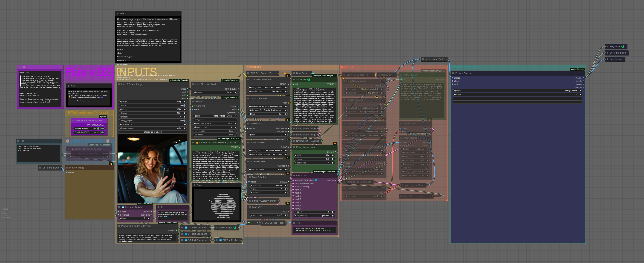Click the loaded selfie image preview
Screen dimensions: 644x263
coord(153,169)
